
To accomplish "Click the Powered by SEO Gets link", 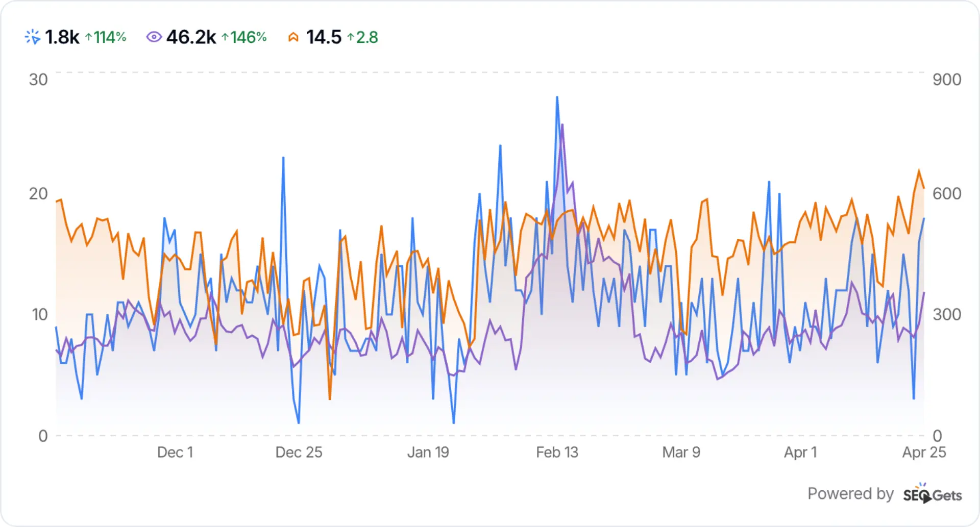I will click(x=885, y=493).
